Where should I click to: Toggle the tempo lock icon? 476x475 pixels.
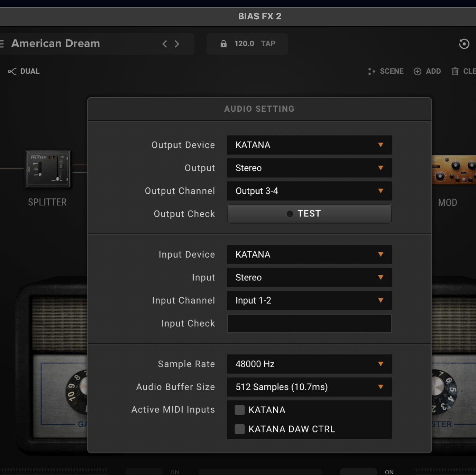[223, 44]
